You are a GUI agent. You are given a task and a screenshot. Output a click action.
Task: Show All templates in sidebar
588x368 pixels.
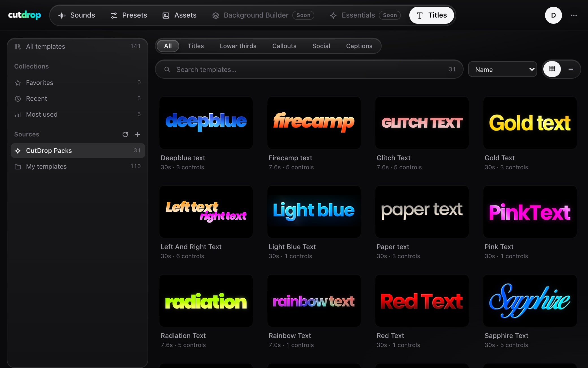pos(77,46)
